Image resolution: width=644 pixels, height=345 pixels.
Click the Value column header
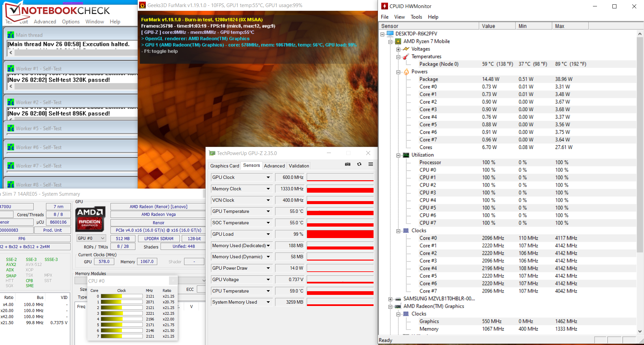tap(497, 26)
